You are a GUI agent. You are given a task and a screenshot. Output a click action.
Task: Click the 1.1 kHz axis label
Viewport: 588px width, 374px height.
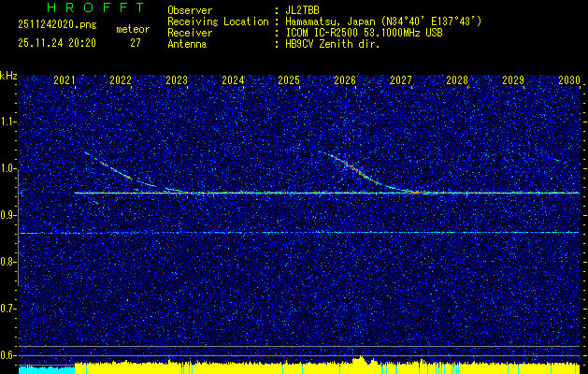coord(8,122)
